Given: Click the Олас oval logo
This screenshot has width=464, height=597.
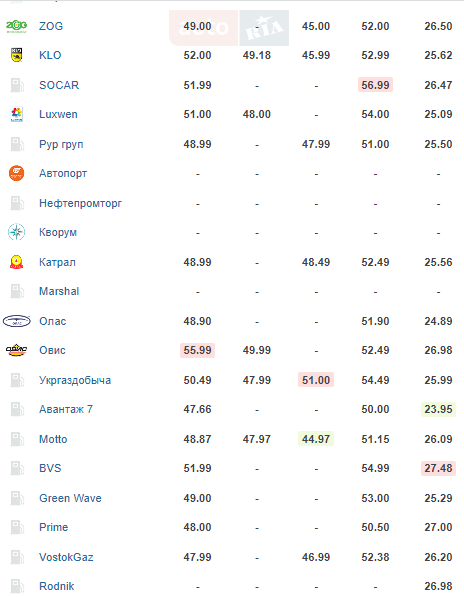Looking at the screenshot, I should click(x=16, y=321).
